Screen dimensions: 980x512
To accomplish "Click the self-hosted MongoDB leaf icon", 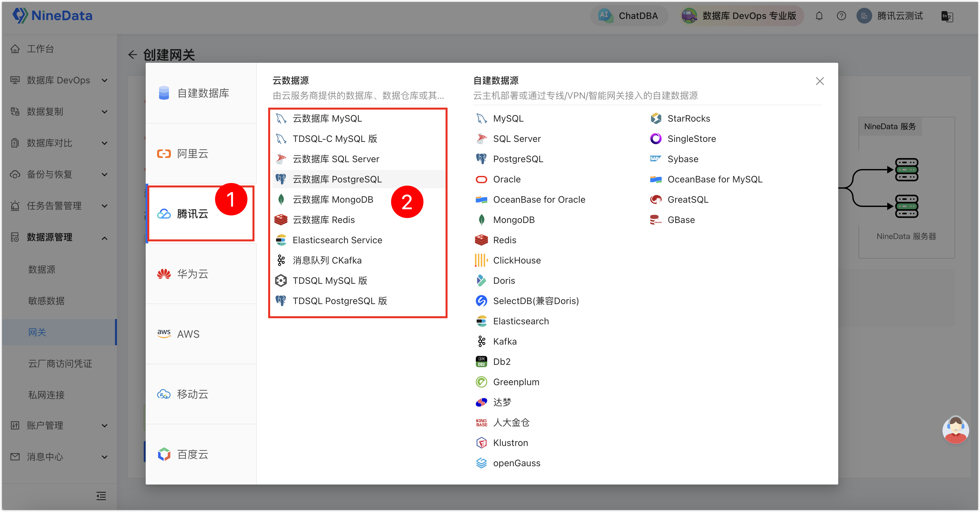I will point(481,220).
